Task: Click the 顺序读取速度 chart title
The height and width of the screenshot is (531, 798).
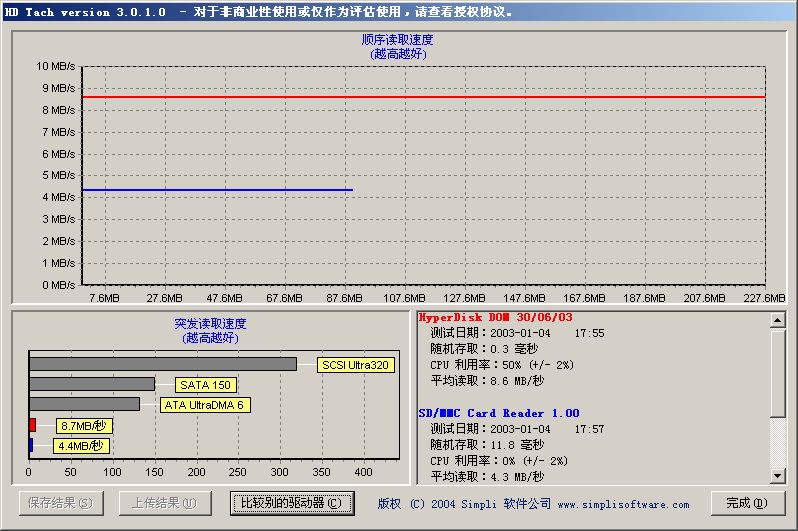Action: click(x=397, y=40)
